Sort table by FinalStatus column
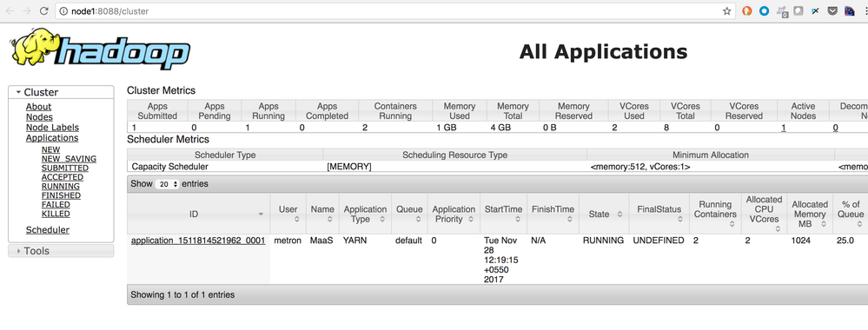Viewport: 868px width, 330px height. tap(659, 214)
